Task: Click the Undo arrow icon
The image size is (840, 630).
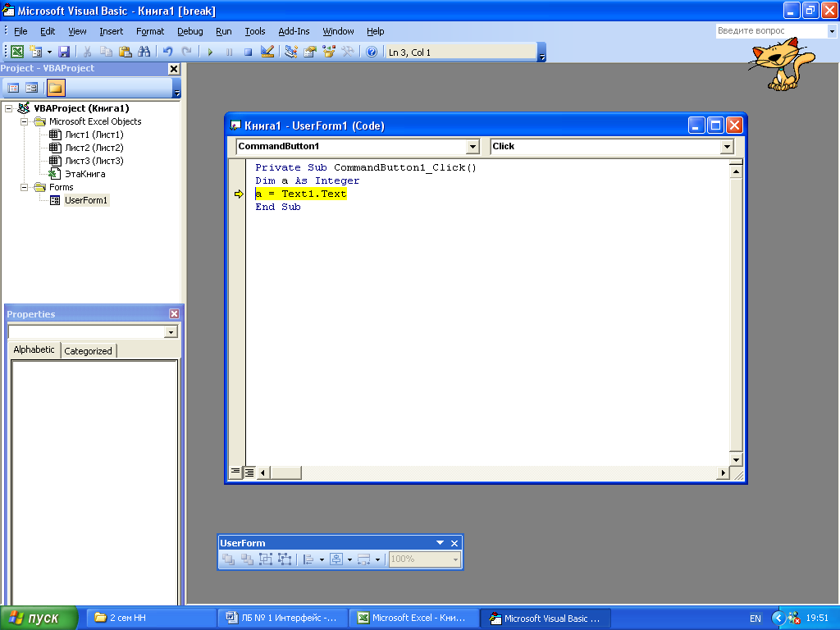Action: point(167,52)
